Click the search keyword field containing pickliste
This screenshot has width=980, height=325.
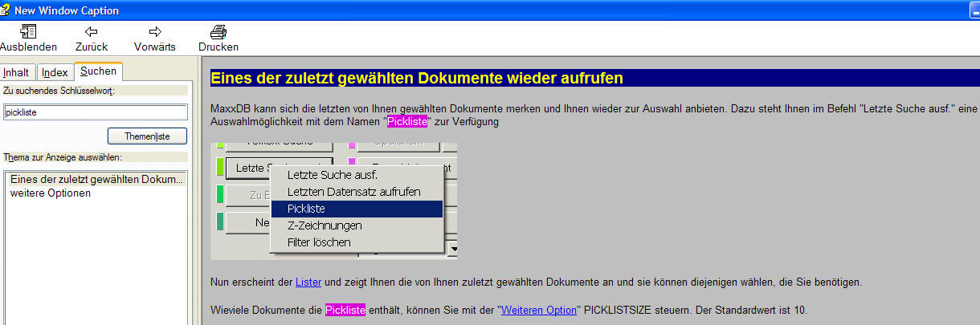tap(95, 112)
